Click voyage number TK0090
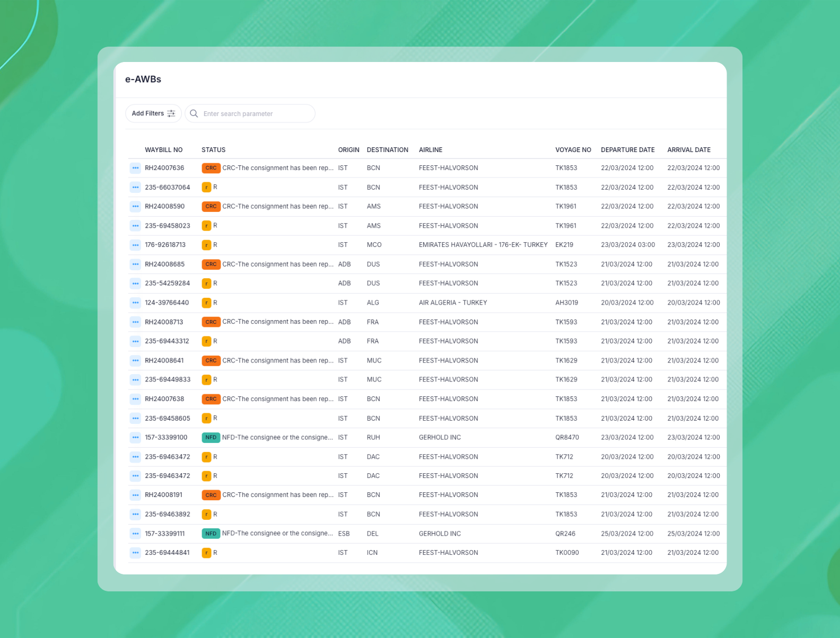 click(x=567, y=553)
